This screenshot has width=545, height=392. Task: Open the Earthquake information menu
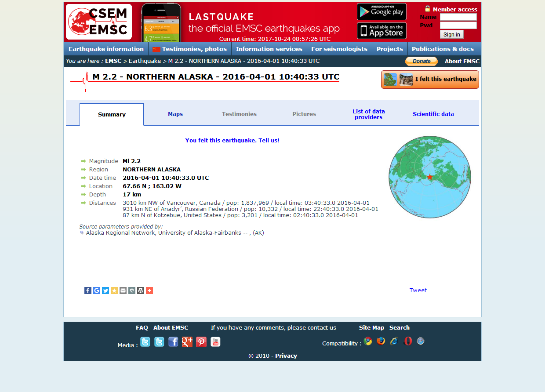(x=106, y=49)
